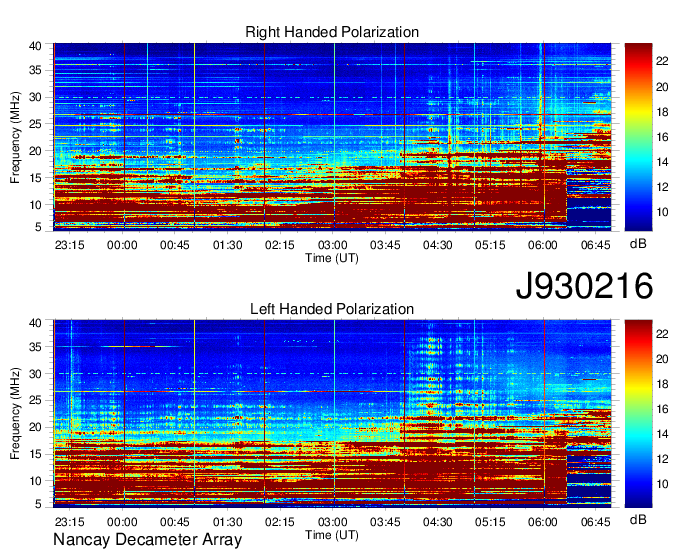The height and width of the screenshot is (552, 680).
Task: Click the 35 MHz tick on the left-handed plot
Action: [x=35, y=347]
